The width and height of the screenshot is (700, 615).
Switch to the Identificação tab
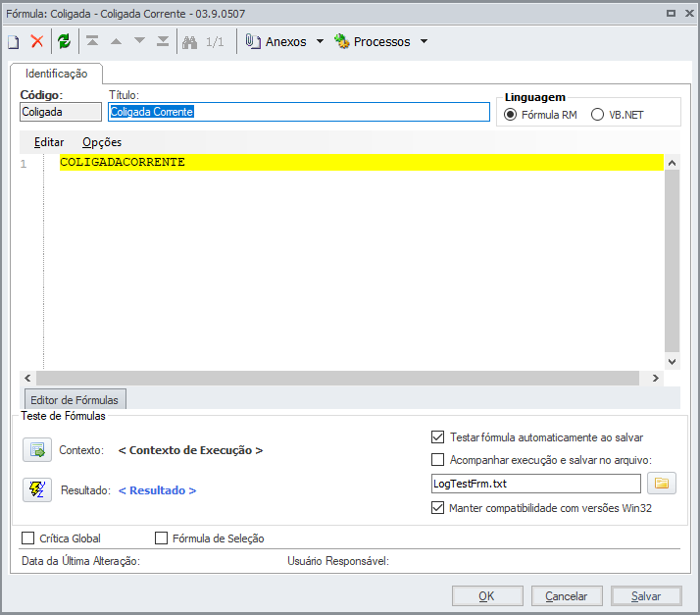pos(56,74)
